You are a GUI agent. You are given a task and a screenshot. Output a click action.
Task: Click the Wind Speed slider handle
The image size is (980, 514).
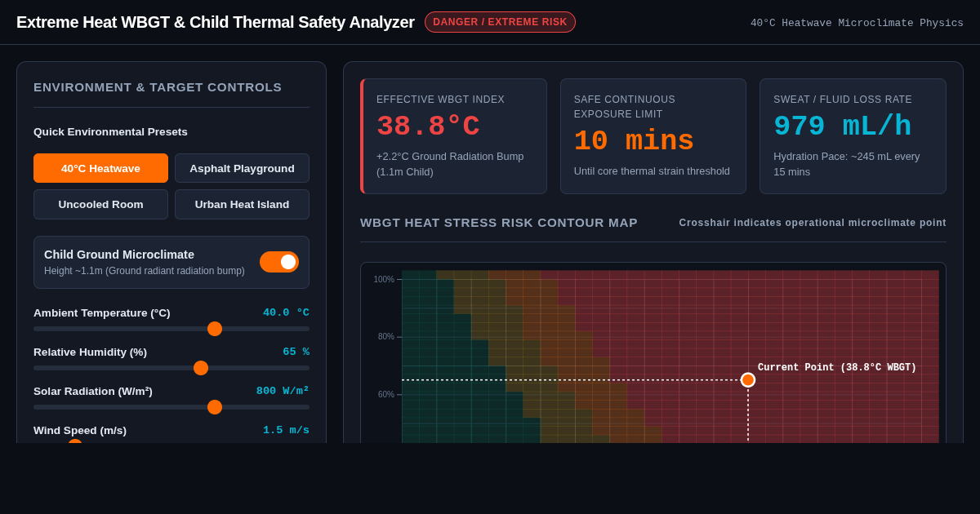click(75, 441)
